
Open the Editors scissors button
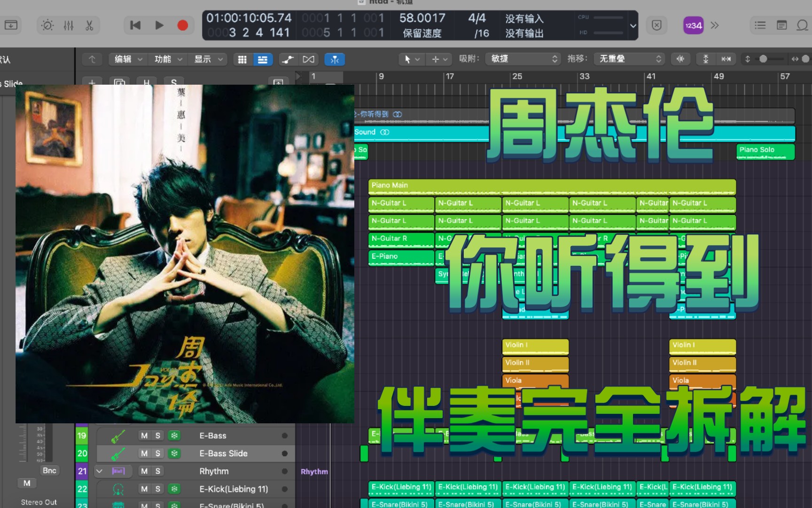89,25
